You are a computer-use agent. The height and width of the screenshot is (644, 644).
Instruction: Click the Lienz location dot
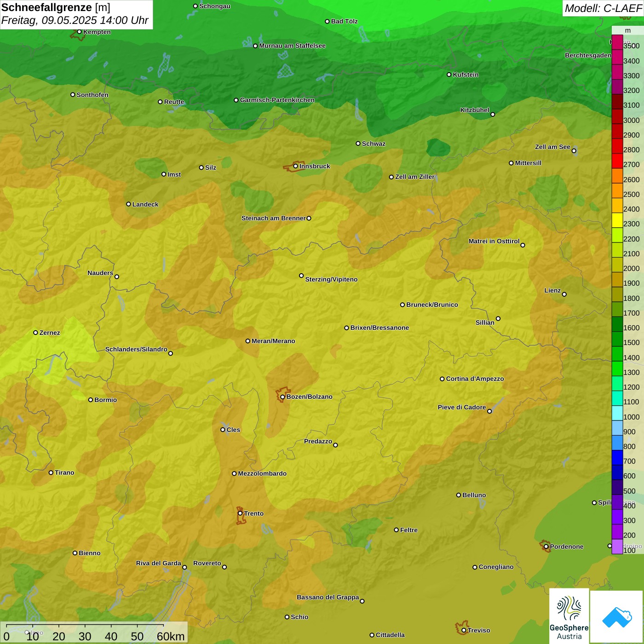tap(564, 294)
